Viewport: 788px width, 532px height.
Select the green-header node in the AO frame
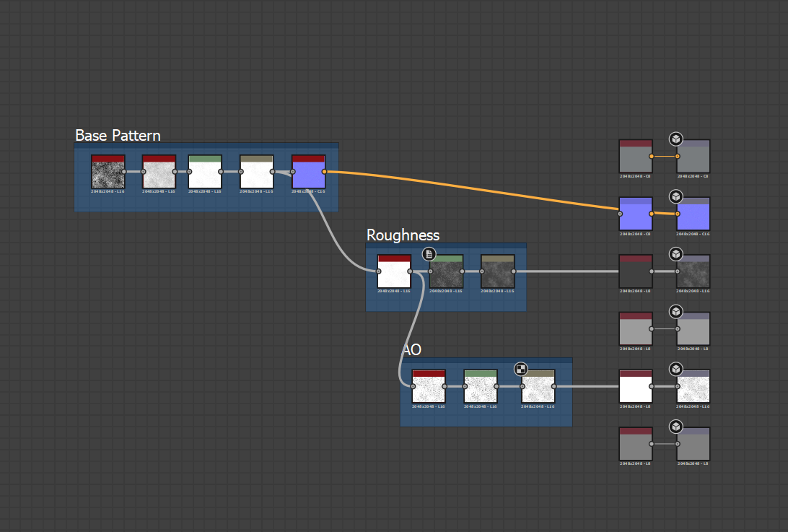point(481,386)
